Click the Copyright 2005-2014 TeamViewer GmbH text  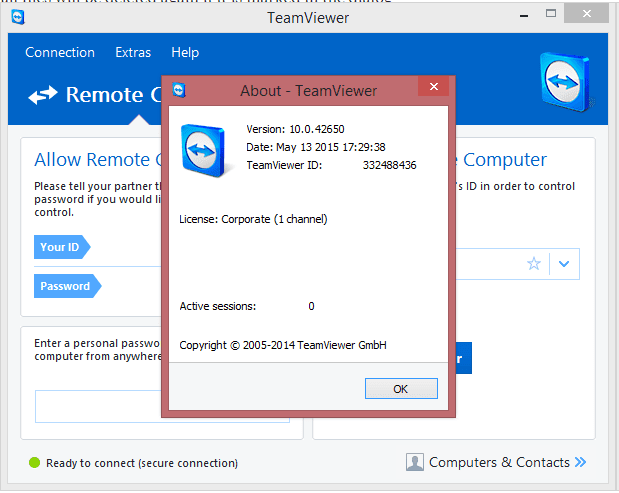[283, 345]
